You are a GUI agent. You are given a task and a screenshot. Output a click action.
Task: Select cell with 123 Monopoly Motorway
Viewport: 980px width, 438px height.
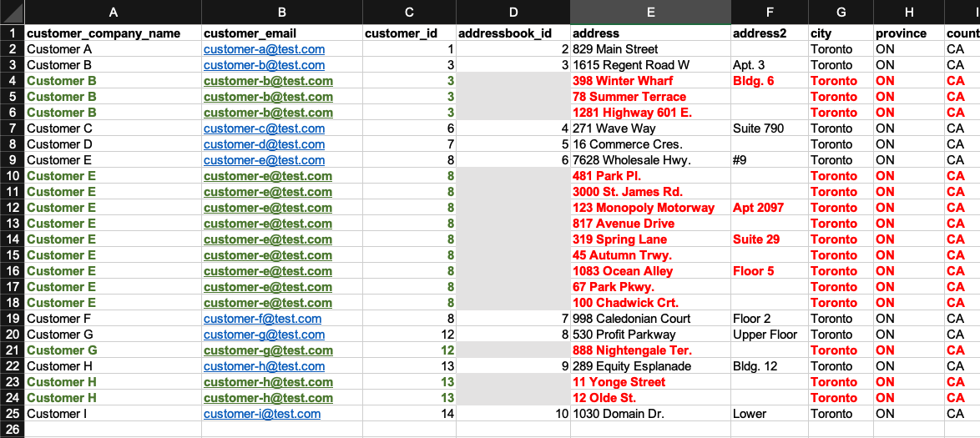point(650,208)
